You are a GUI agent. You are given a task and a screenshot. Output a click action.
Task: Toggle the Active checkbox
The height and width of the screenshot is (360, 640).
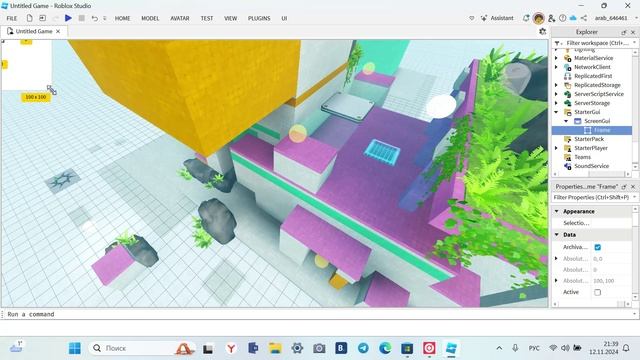[598, 292]
